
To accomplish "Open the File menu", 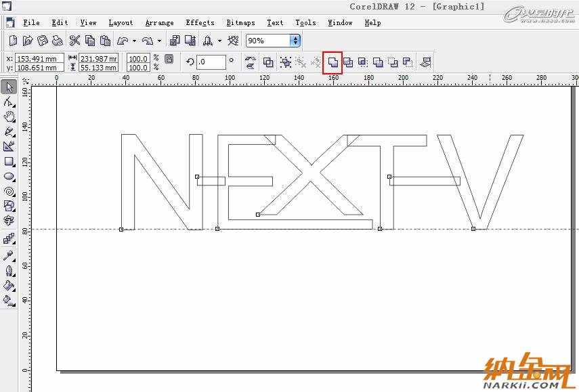I will (x=31, y=23).
